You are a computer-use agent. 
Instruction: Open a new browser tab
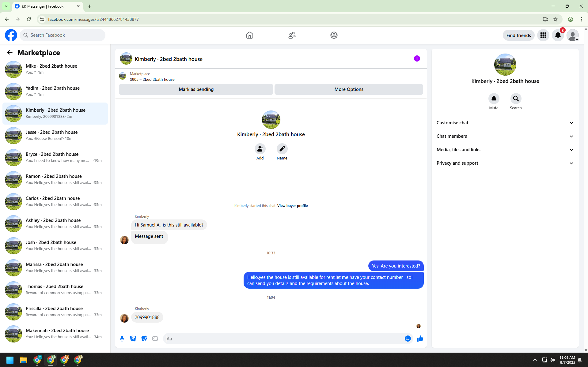[x=89, y=6]
